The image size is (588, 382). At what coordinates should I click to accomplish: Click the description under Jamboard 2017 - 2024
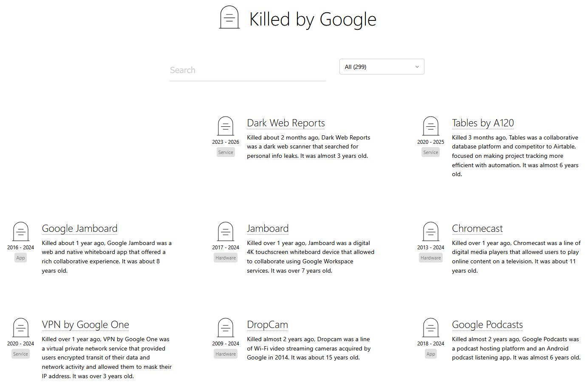click(x=311, y=257)
